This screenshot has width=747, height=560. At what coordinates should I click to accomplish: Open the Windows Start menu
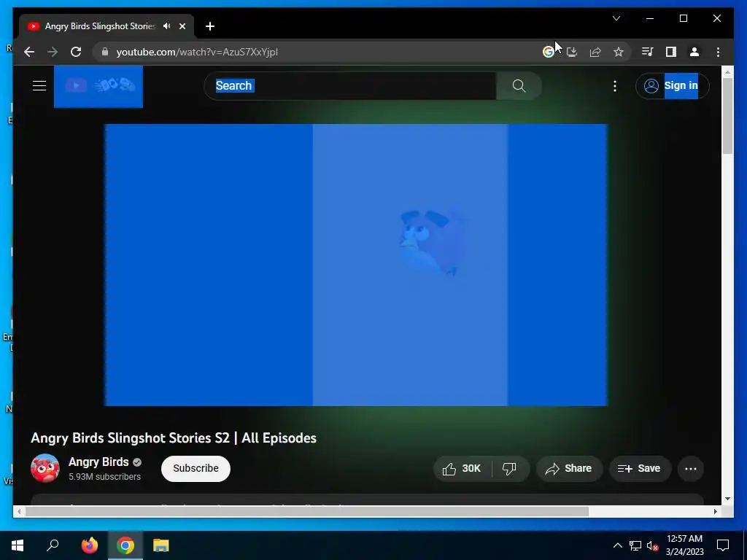[x=18, y=545]
